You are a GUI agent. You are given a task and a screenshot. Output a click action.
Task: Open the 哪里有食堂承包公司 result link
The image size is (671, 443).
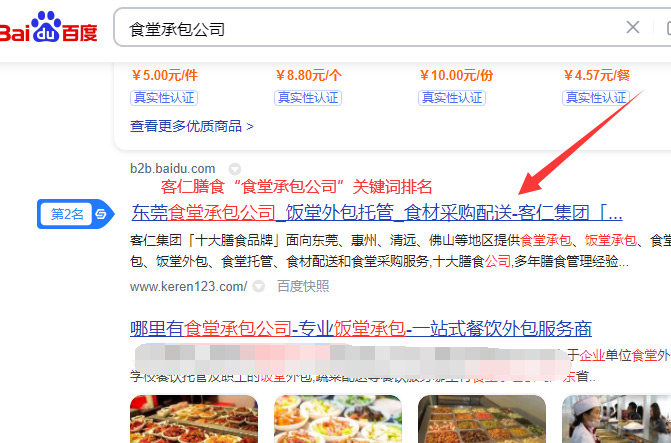pos(361,329)
